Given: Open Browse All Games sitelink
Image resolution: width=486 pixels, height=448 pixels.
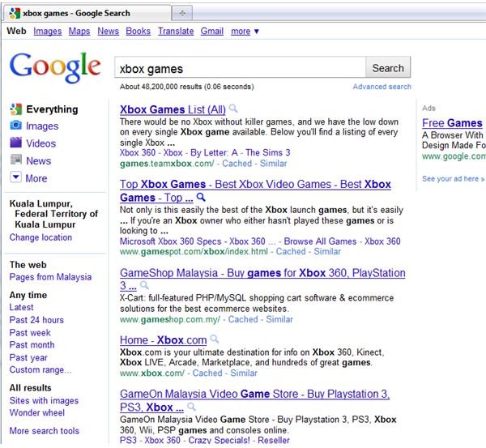Looking at the screenshot, I should [320, 241].
